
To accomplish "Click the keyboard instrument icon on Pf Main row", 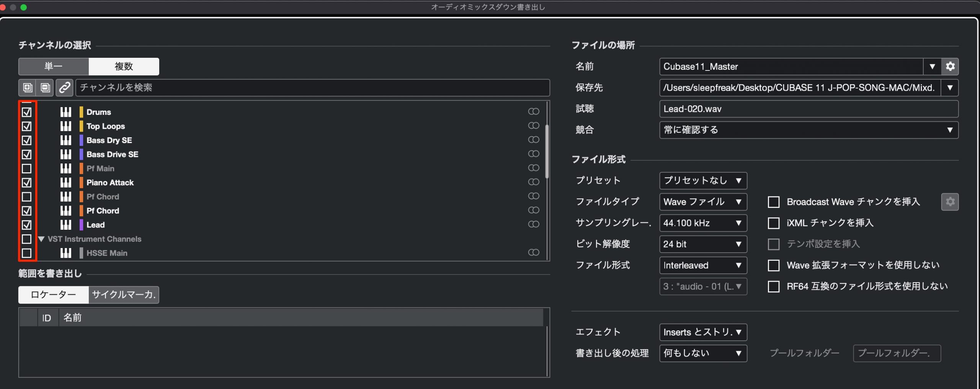I will pyautogui.click(x=66, y=168).
